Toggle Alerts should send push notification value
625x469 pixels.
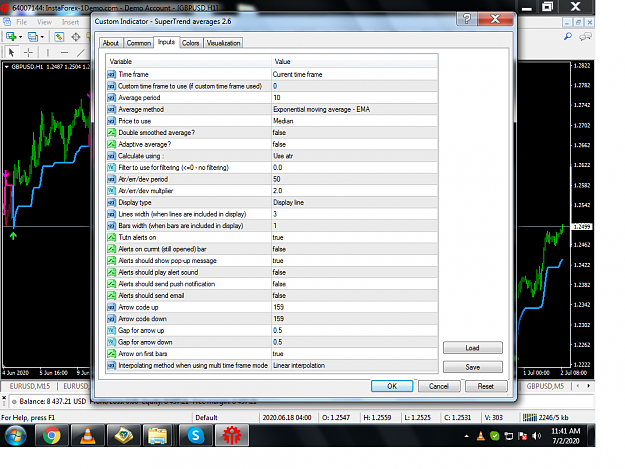(x=355, y=284)
